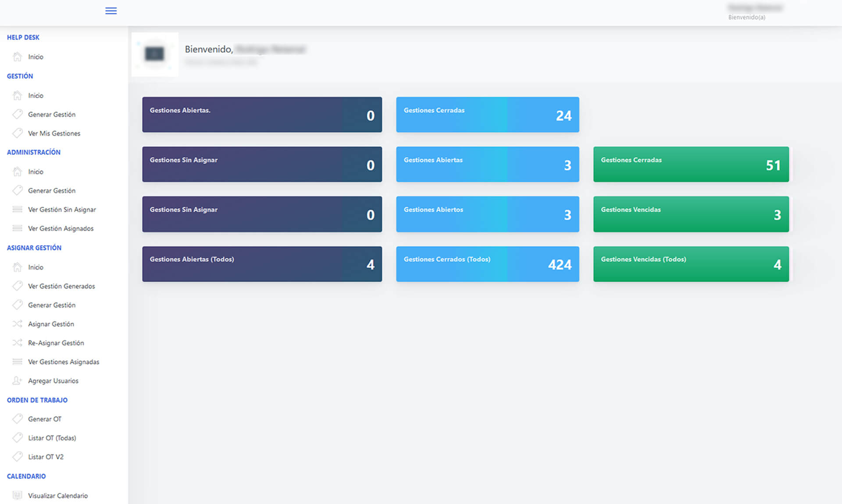842x504 pixels.
Task: Open Generar Gestión under Gestión section
Action: pos(52,114)
